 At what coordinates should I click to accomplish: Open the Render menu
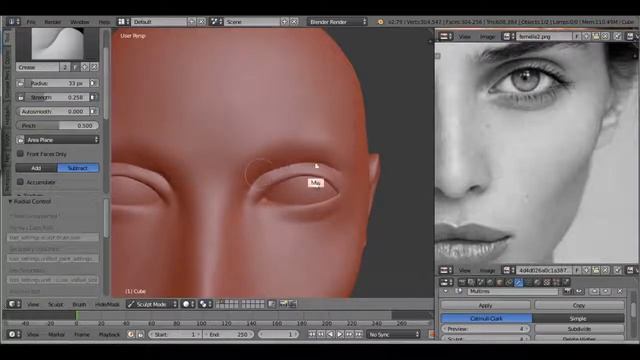coord(52,22)
